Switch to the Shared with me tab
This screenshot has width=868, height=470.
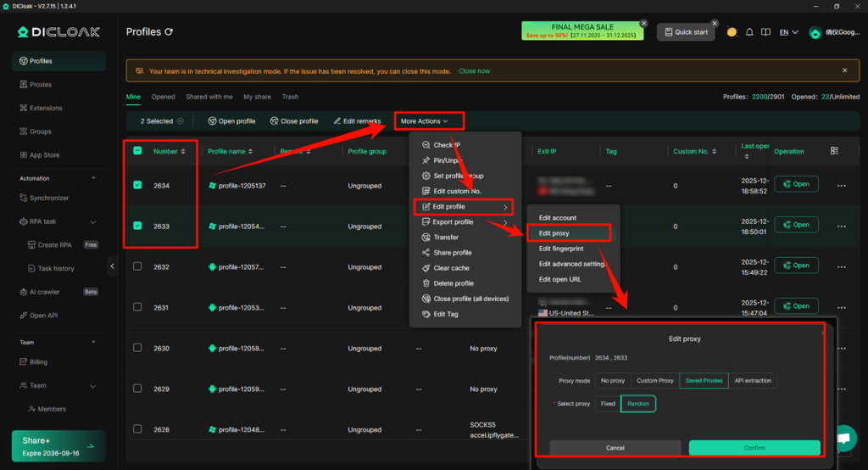click(x=209, y=97)
